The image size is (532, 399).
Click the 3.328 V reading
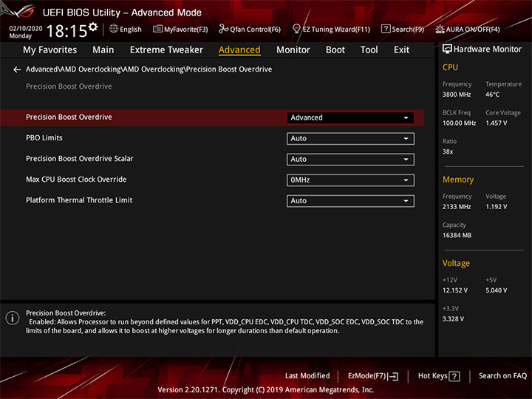[x=453, y=319]
